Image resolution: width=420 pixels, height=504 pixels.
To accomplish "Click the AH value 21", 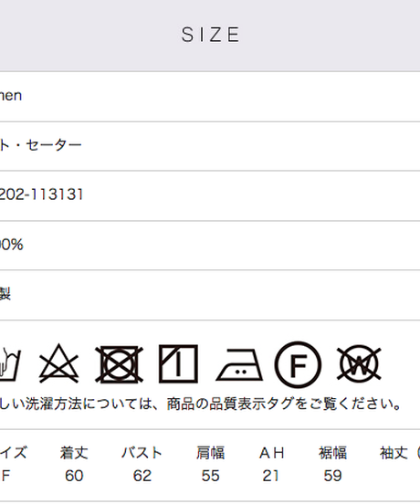I will tap(270, 476).
